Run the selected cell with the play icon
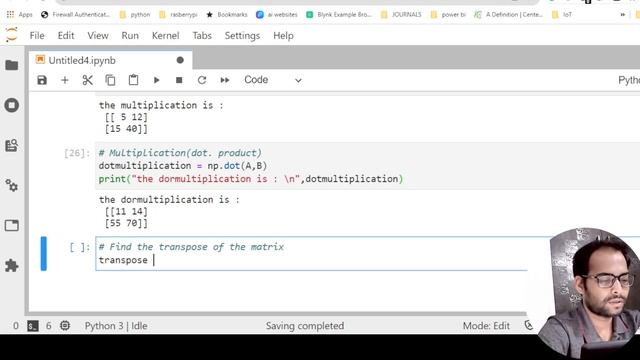Viewport: 640px width, 360px height. pos(156,80)
